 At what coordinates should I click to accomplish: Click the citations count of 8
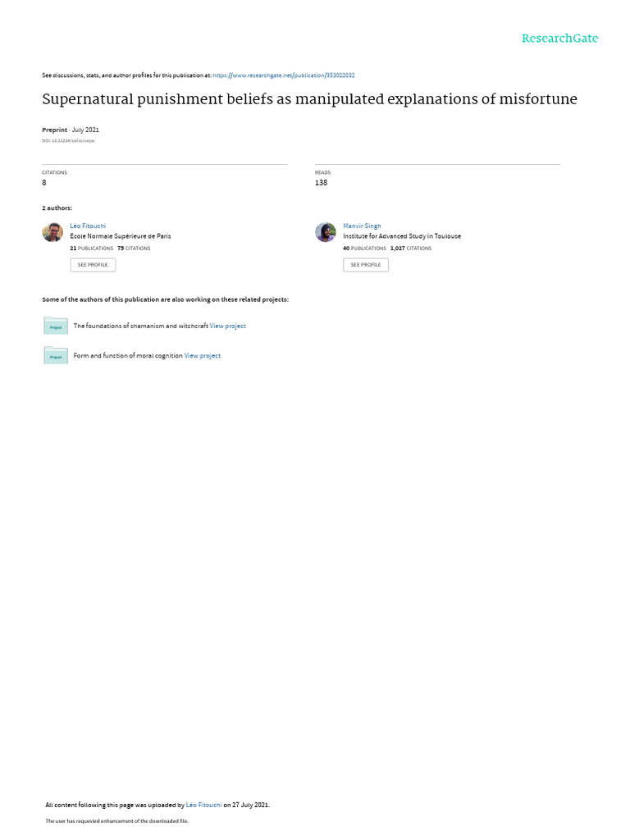coord(44,183)
